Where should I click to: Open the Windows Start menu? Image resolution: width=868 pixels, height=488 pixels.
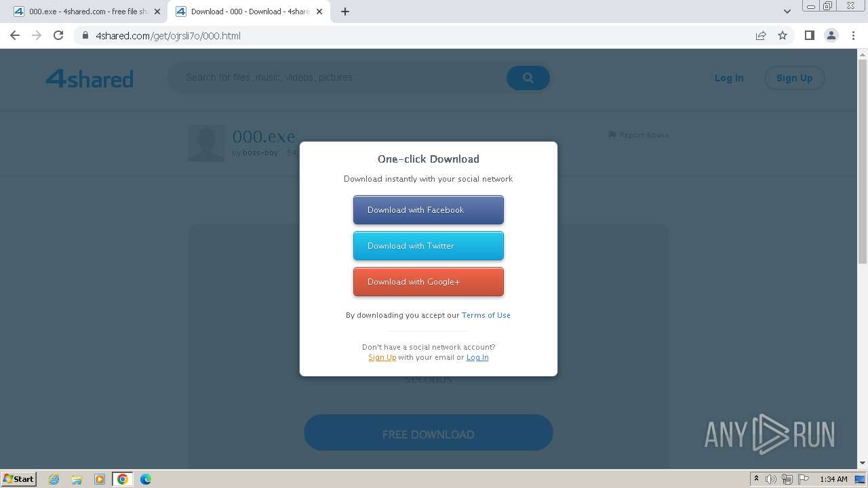[x=18, y=479]
